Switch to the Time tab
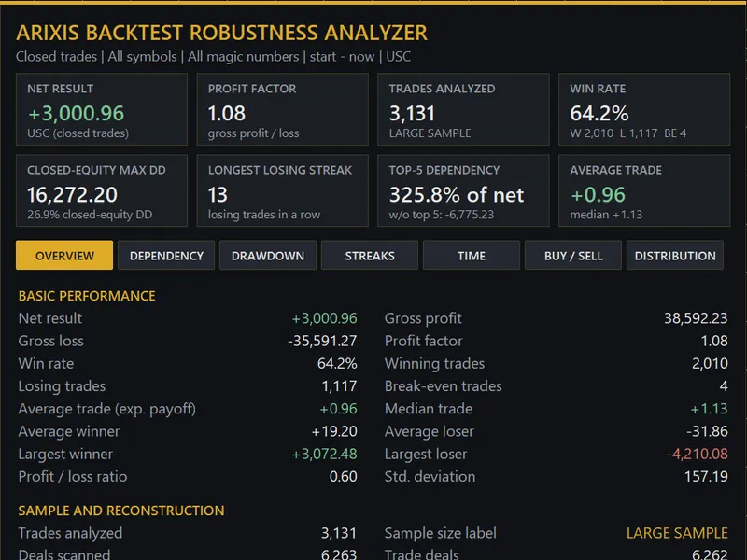Image resolution: width=747 pixels, height=560 pixels. (472, 255)
